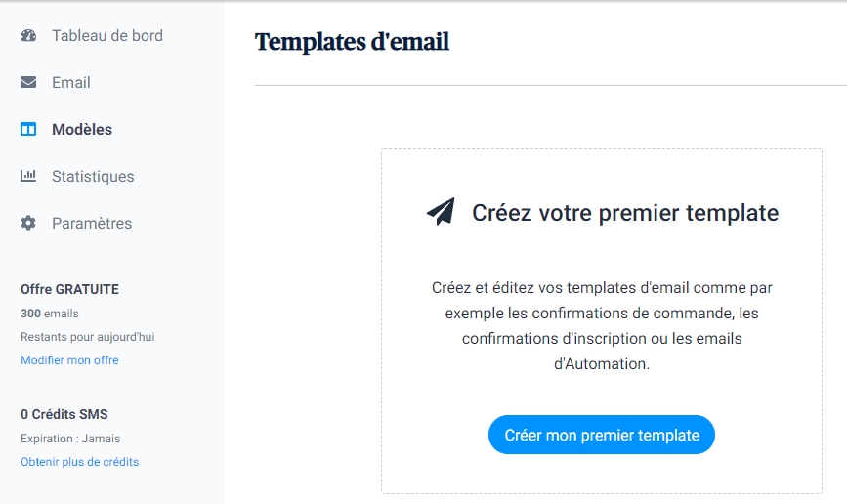Click the Offre GRATUITE plan label
This screenshot has height=504, width=847.
(x=69, y=290)
